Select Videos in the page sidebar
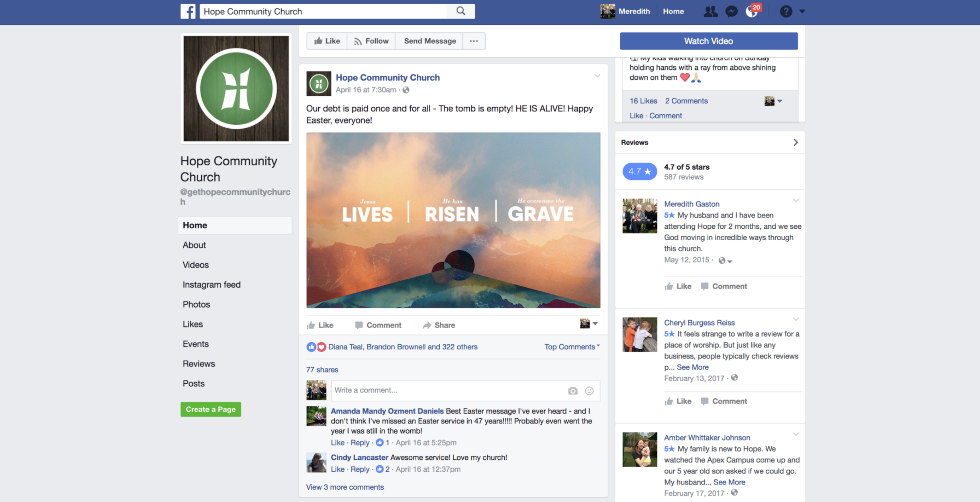The width and height of the screenshot is (980, 502). tap(196, 265)
